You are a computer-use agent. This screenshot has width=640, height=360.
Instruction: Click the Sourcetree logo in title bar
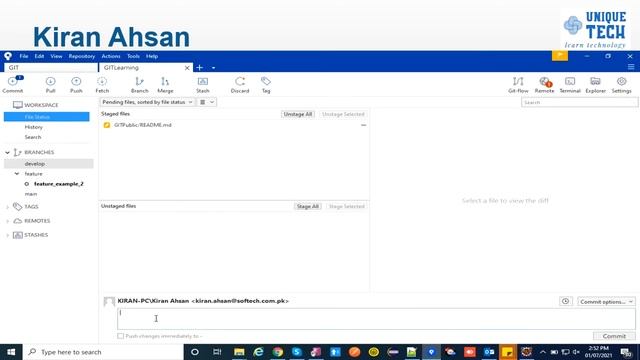[x=8, y=56]
